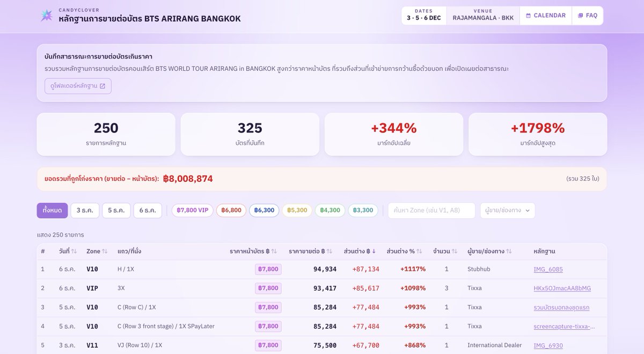Image resolution: width=644 pixels, height=354 pixels.
Task: Open evidence link IMG_6930
Action: 548,345
